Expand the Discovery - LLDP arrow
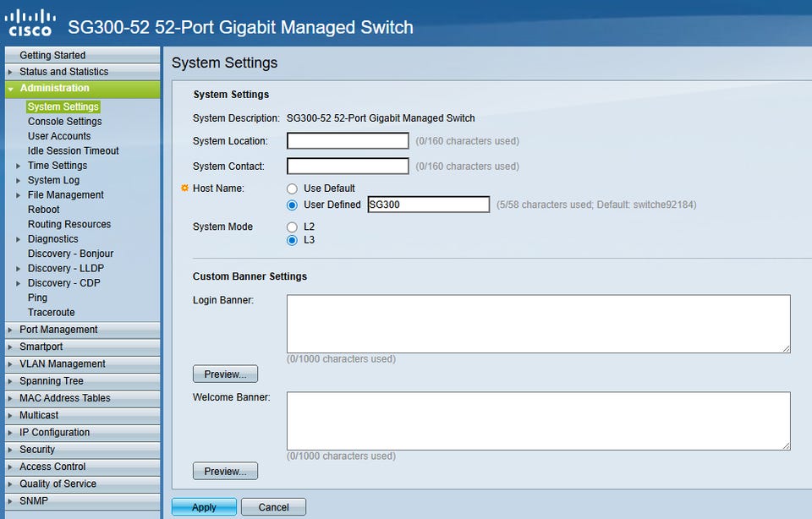Viewport: 812px width, 519px height. click(18, 269)
